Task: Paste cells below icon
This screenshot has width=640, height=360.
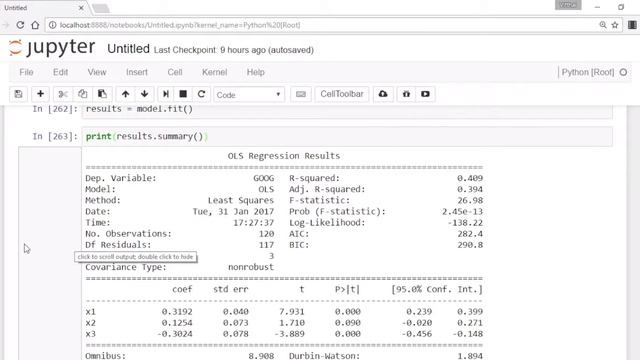Action: 102,94
